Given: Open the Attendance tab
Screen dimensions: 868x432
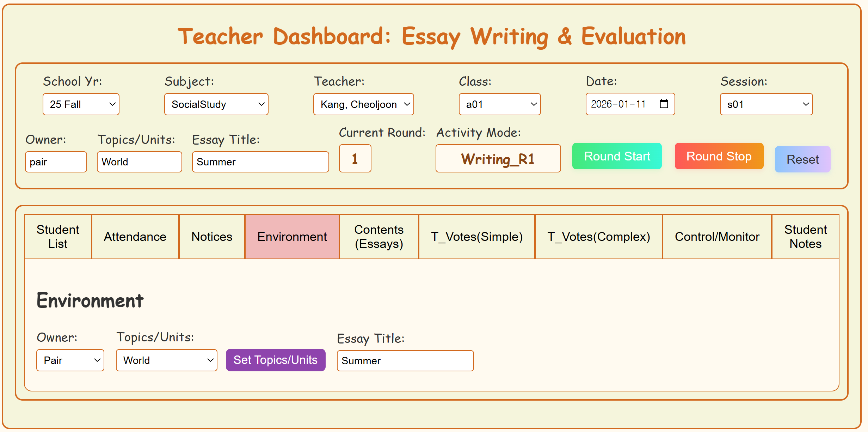Looking at the screenshot, I should pyautogui.click(x=135, y=237).
